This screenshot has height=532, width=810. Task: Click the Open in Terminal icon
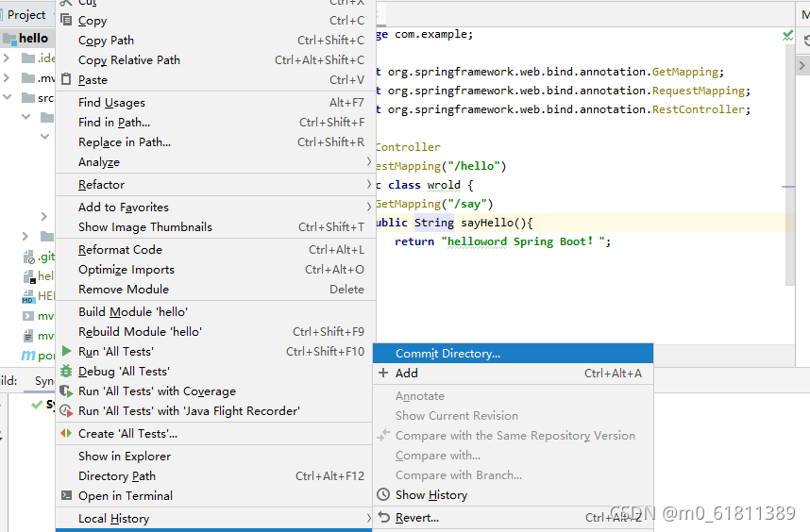click(66, 495)
